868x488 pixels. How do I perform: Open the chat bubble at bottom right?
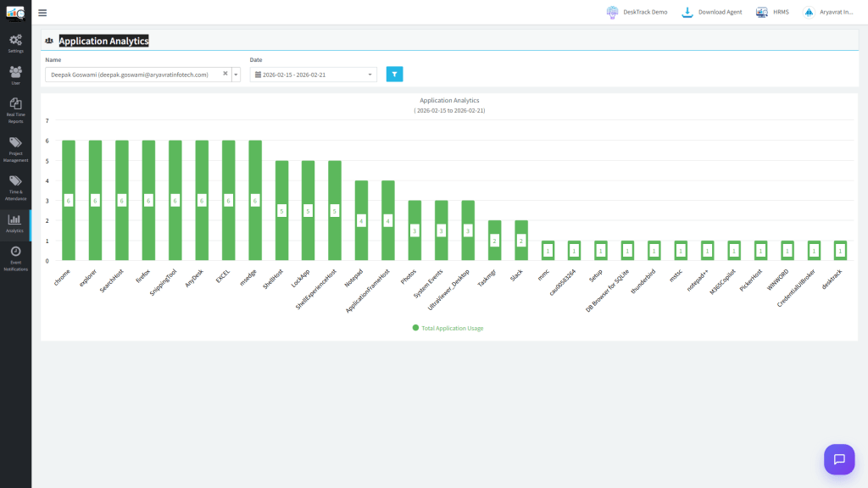(839, 459)
